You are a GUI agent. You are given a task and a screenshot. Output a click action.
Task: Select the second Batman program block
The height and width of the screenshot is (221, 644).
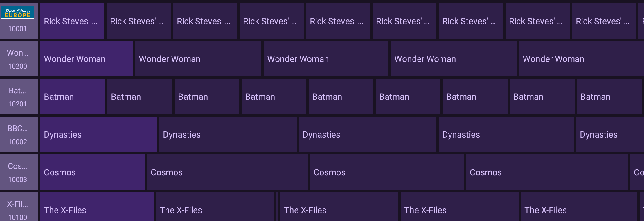(140, 97)
